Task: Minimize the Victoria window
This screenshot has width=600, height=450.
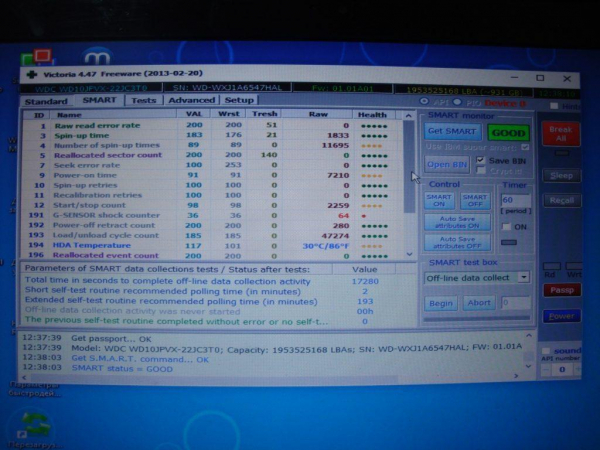Action: click(x=515, y=78)
